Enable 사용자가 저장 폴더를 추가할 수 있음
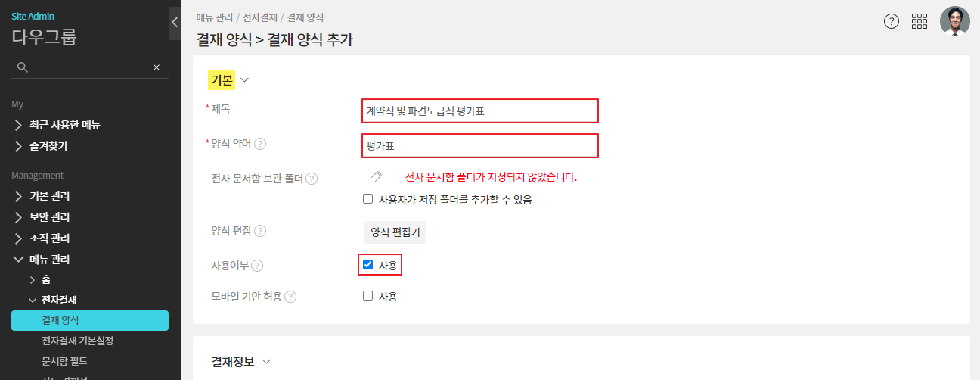The height and width of the screenshot is (380, 980). pyautogui.click(x=368, y=200)
